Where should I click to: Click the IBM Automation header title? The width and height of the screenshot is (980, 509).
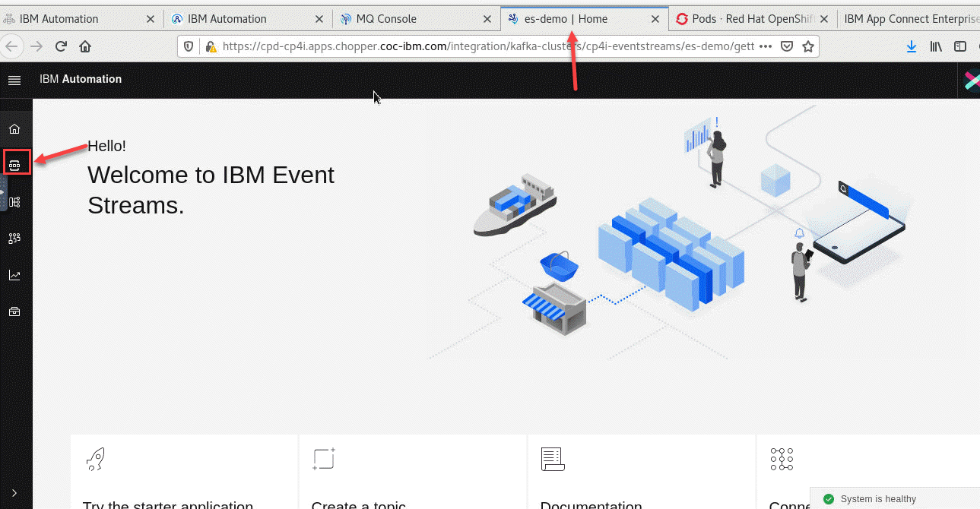(81, 79)
